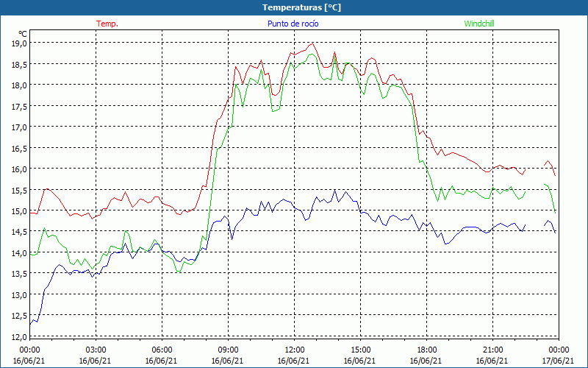
Task: Click the '13,5' y-axis value
Action: pos(19,274)
